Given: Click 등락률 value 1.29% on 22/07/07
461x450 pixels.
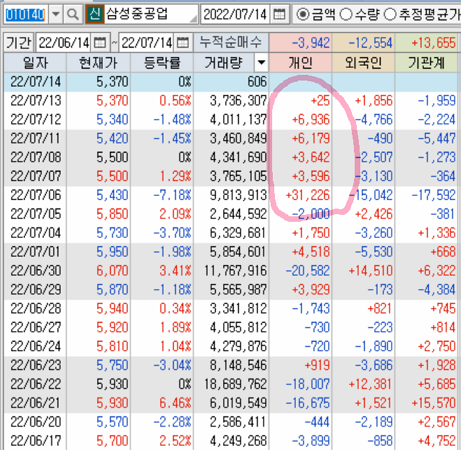Looking at the screenshot, I should [x=175, y=176].
